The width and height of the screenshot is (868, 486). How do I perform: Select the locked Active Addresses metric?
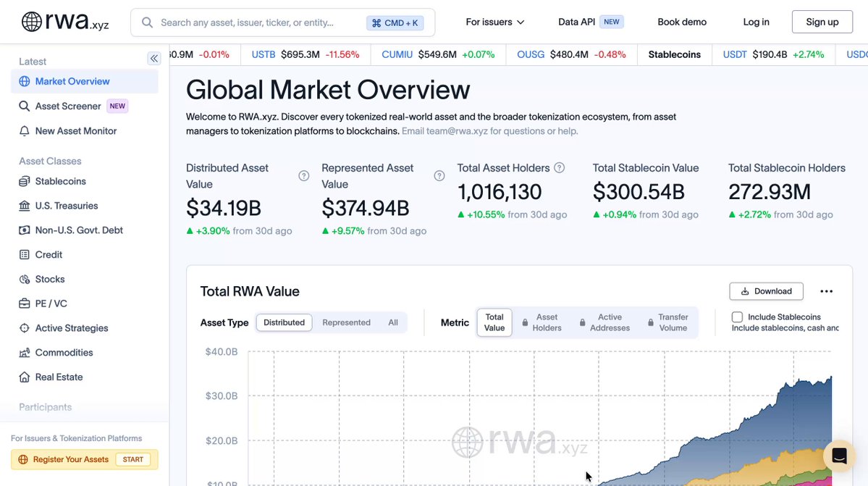tap(604, 323)
